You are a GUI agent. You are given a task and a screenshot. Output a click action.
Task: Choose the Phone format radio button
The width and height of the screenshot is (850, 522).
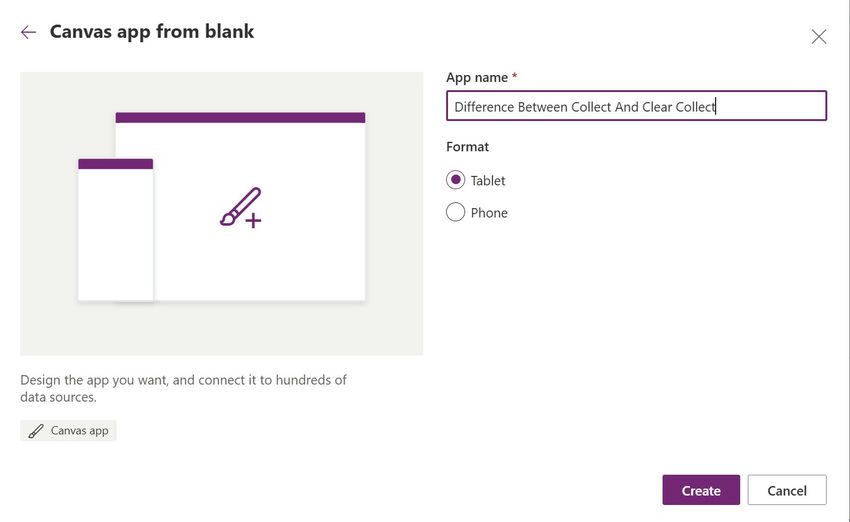[x=455, y=212]
